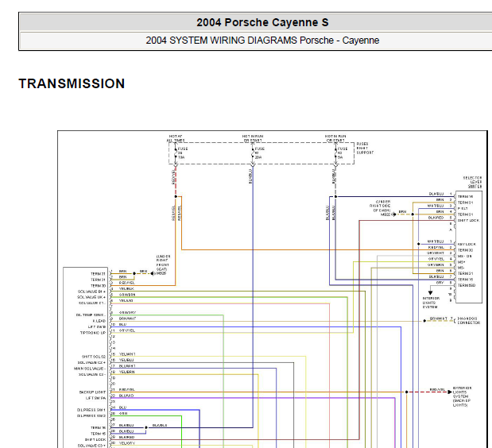492x448 pixels.
Task: Click the 'FUSES RIGHT SUPPORT' label
Action: (x=365, y=149)
